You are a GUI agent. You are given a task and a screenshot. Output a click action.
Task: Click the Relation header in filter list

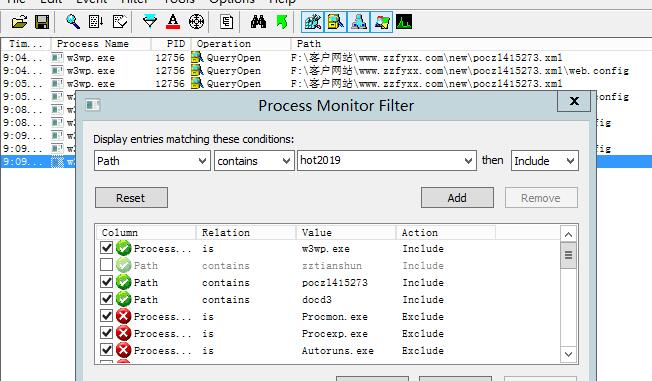[x=246, y=233]
